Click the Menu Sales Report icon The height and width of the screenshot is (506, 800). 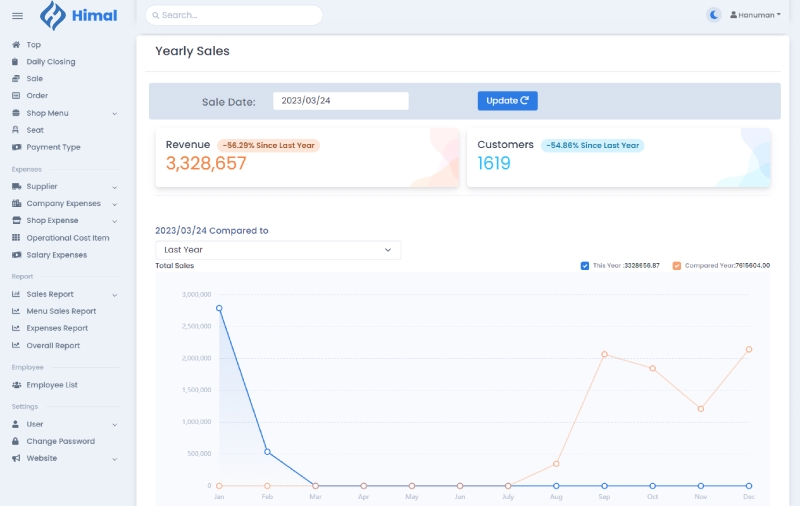pos(16,311)
